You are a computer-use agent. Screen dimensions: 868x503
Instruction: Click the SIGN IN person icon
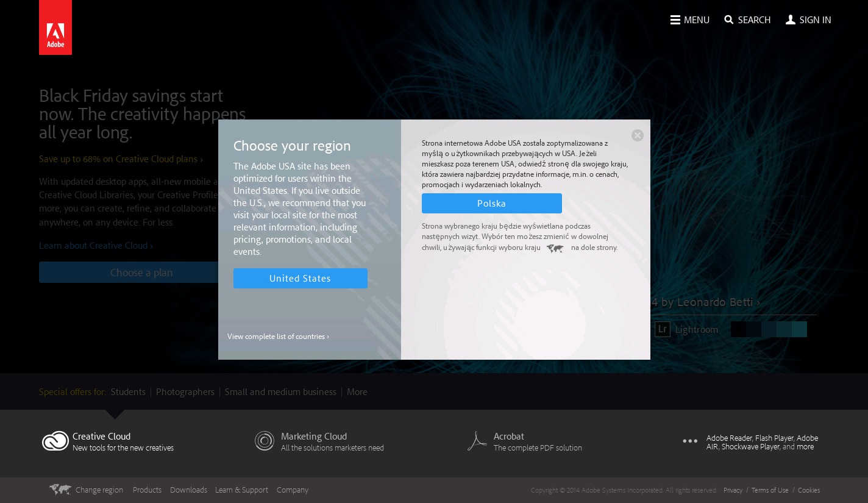coord(791,20)
